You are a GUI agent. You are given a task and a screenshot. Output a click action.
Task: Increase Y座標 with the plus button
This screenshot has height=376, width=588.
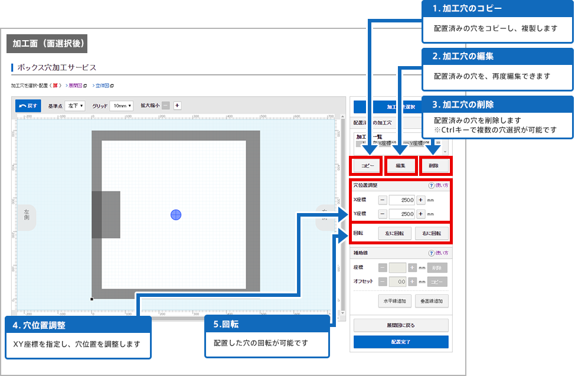pos(421,214)
